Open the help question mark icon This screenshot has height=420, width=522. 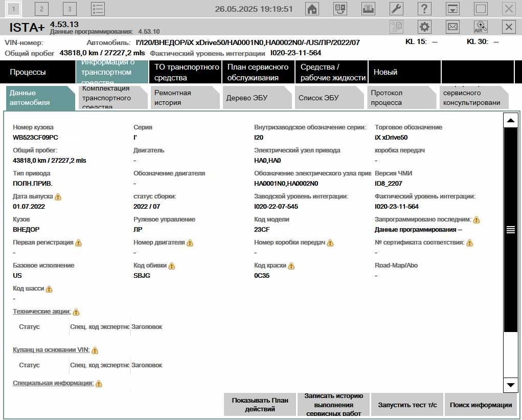click(424, 9)
